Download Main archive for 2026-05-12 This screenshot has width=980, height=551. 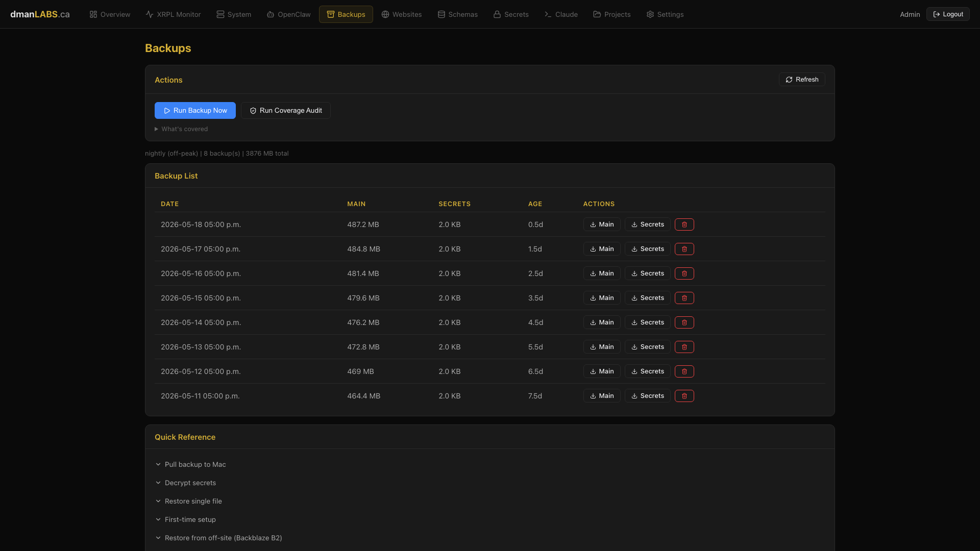602,371
